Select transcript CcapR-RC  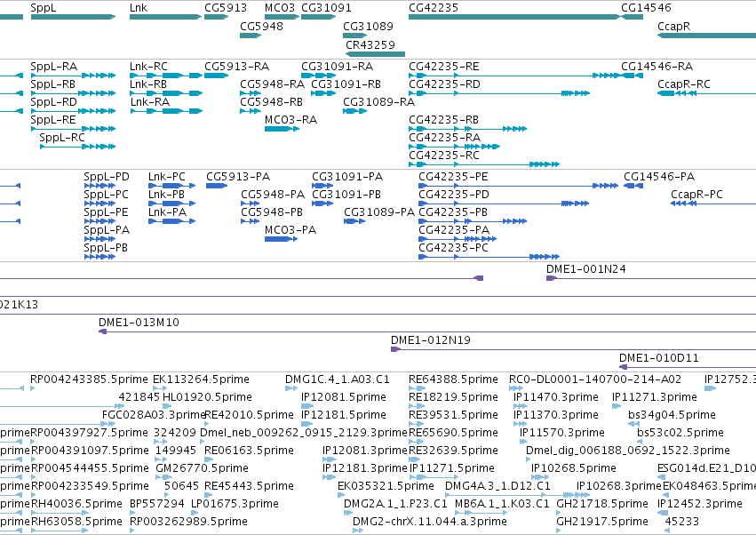[x=707, y=93]
